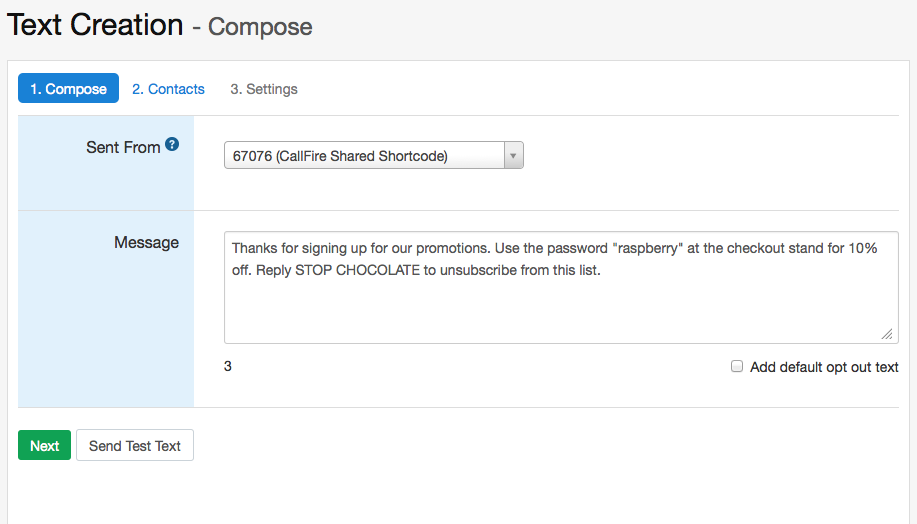The height and width of the screenshot is (524, 917).
Task: Click the "Add default opt out text" label
Action: click(x=824, y=367)
